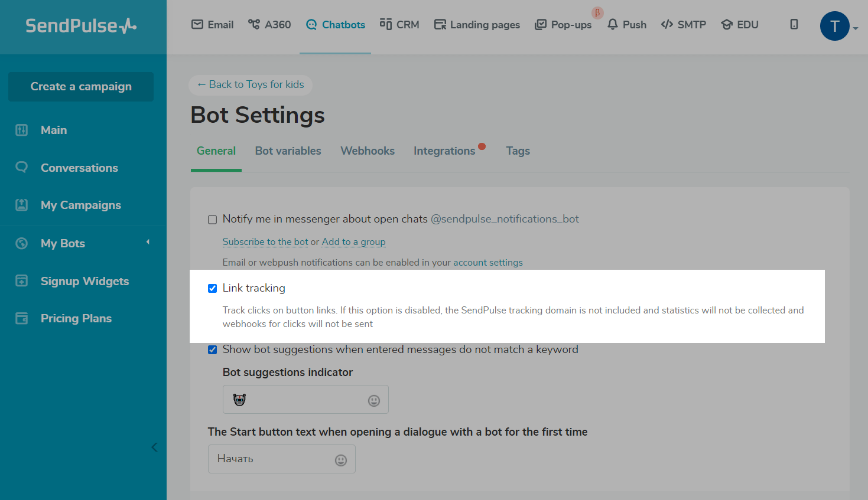
Task: Switch to the Webhooks tab
Action: (x=367, y=151)
